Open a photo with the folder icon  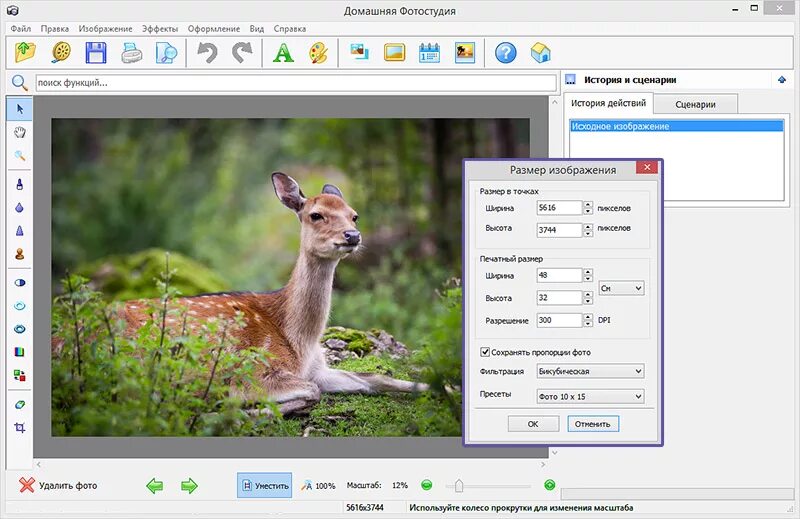[x=26, y=53]
